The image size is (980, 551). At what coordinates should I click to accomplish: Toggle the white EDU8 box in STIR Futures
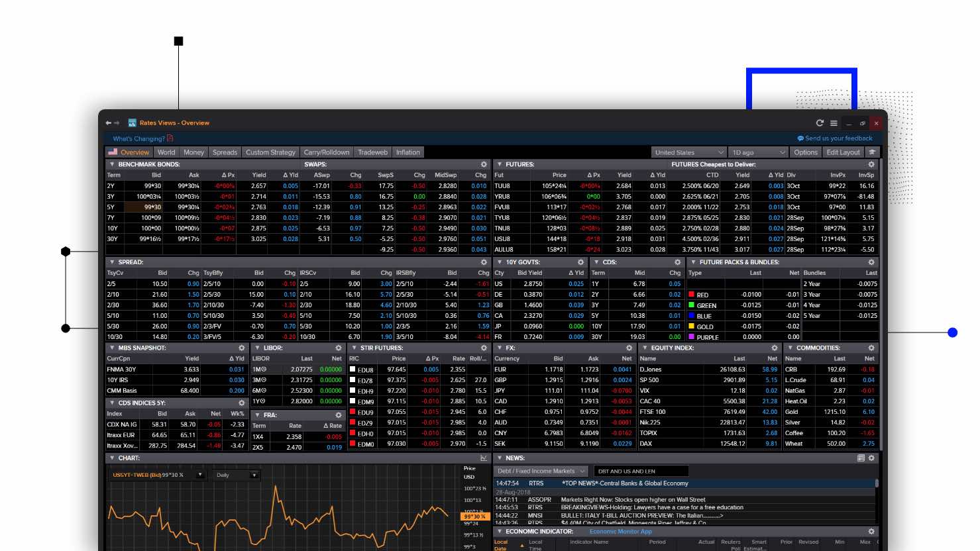click(353, 370)
